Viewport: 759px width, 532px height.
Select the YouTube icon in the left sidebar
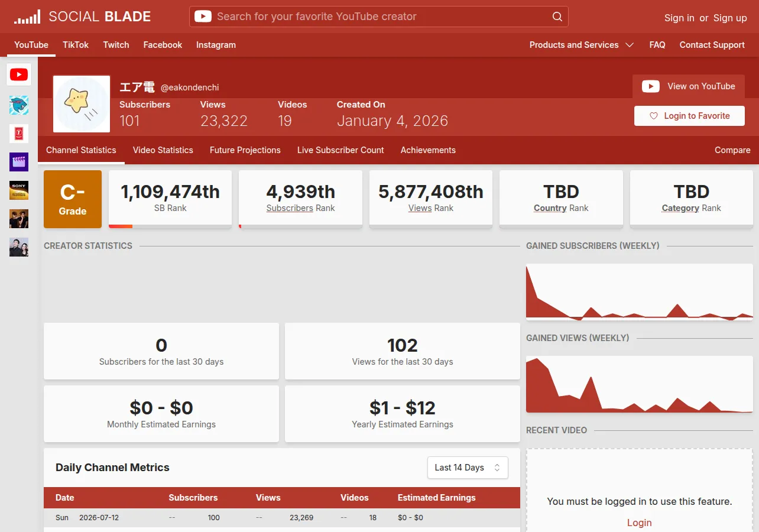tap(19, 74)
